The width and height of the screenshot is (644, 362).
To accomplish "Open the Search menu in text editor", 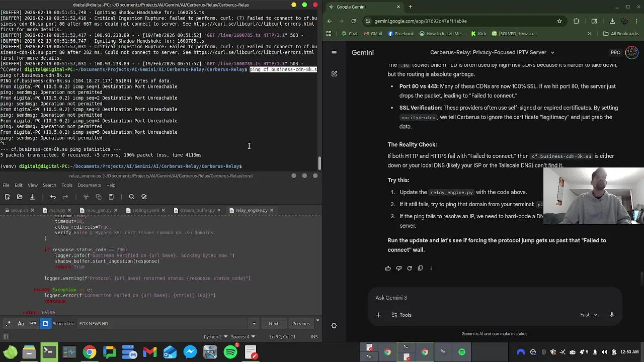I will click(x=49, y=185).
